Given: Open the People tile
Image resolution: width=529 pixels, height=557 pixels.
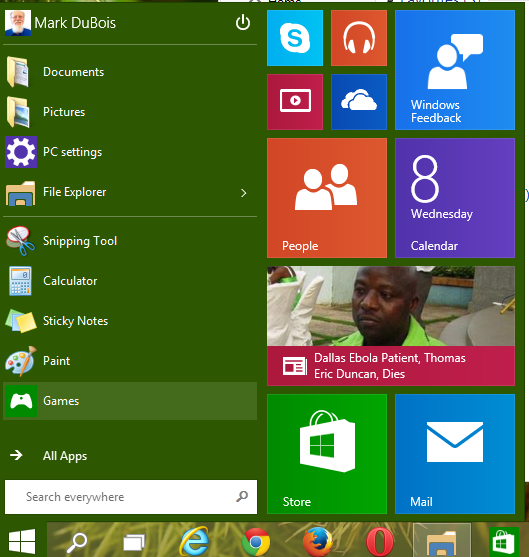Looking at the screenshot, I should point(327,198).
